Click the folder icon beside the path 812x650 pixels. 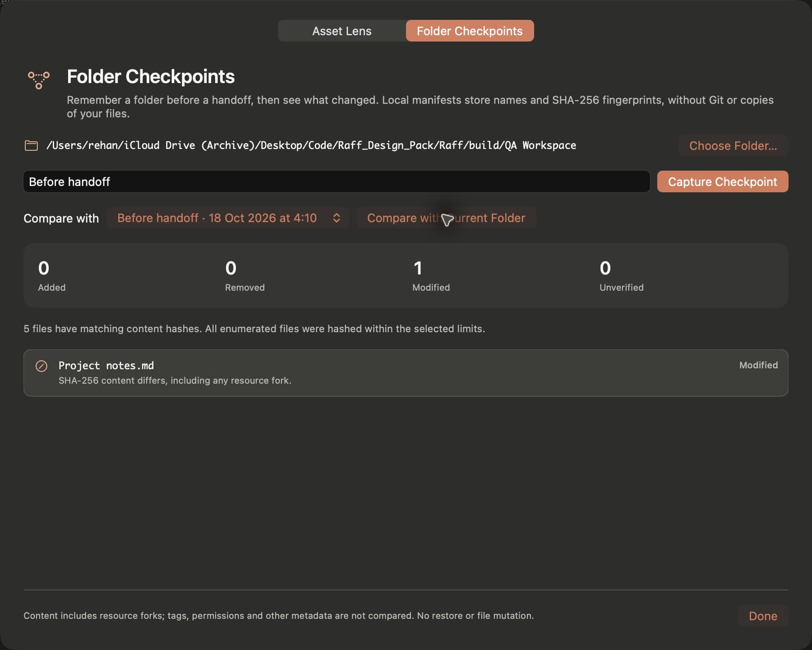coord(31,145)
